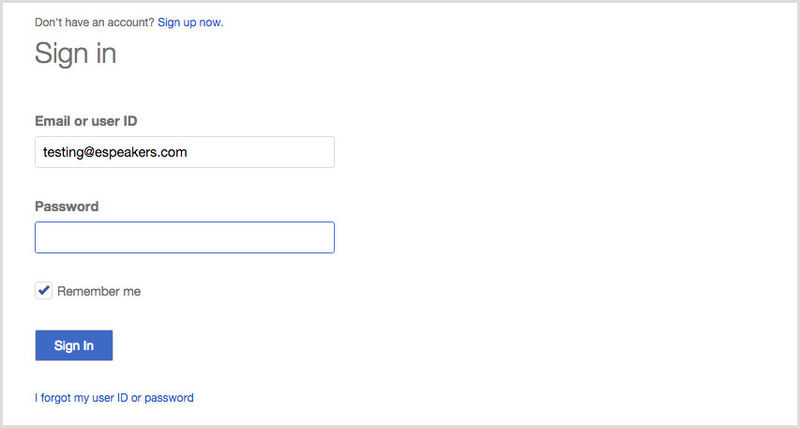Click the "Don't have an account?" text
The image size is (800, 428).
pyautogui.click(x=94, y=22)
